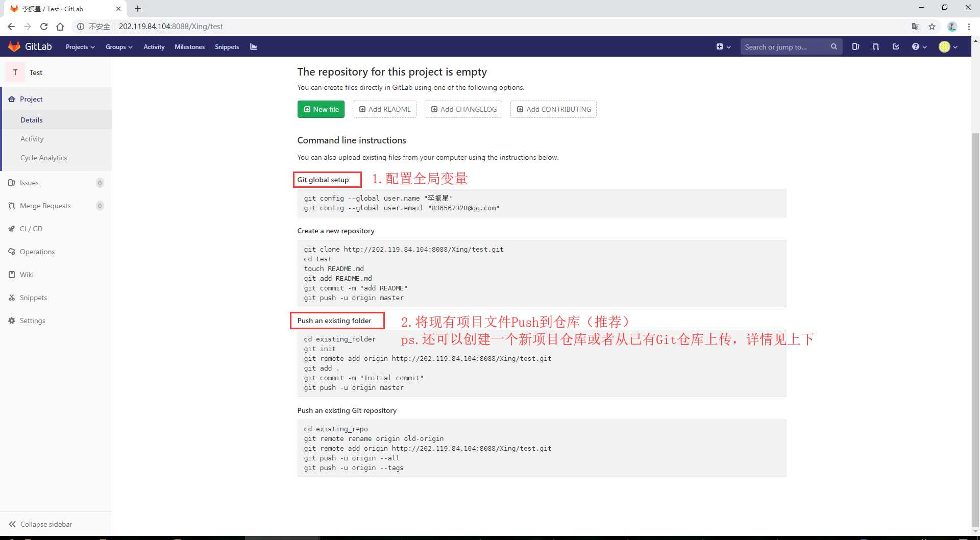Click Add CONTRIBUTING
Viewport: 980px width, 540px height.
coord(553,109)
